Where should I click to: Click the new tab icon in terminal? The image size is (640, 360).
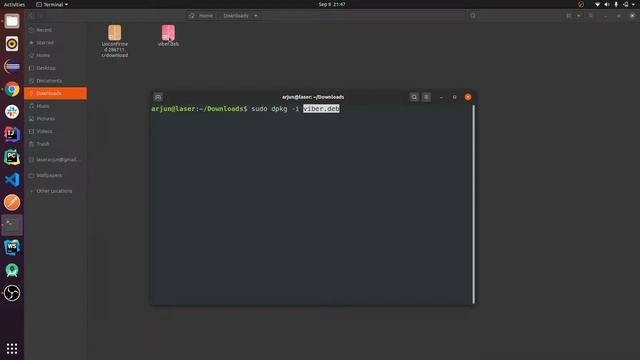coord(158,97)
